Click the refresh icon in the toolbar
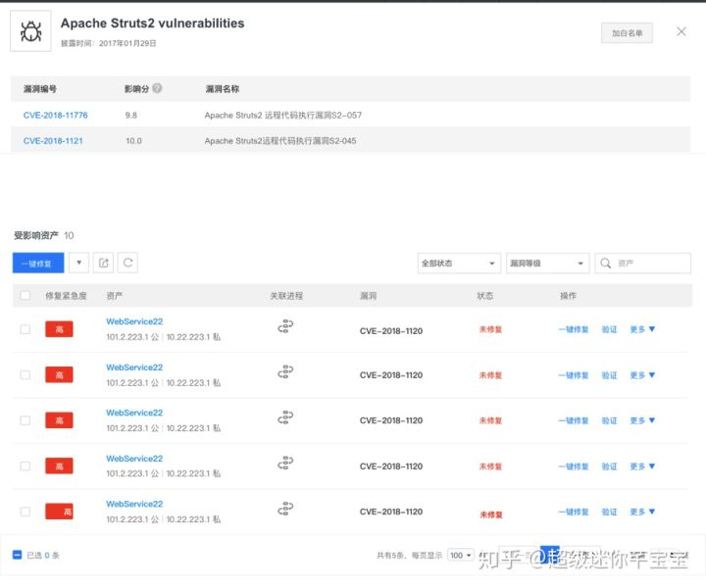The width and height of the screenshot is (706, 588). point(127,263)
